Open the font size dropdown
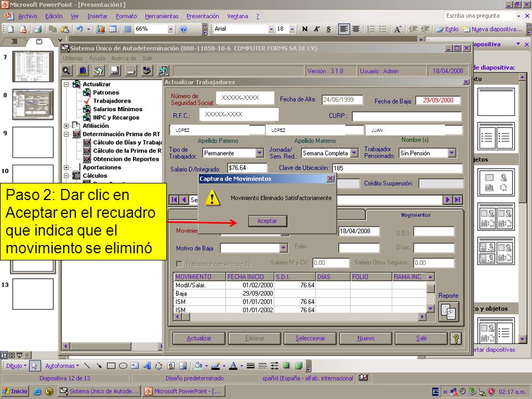The image size is (532, 399). click(292, 29)
